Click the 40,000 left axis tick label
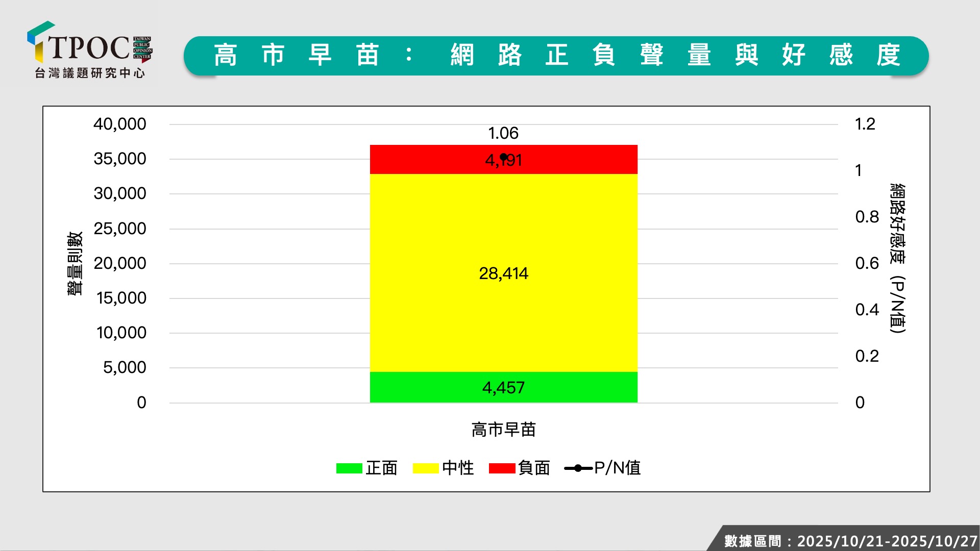Image resolution: width=980 pixels, height=551 pixels. click(x=119, y=124)
